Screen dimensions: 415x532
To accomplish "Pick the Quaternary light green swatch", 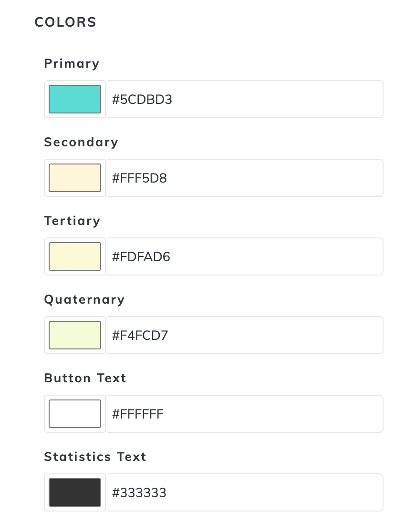I will 75,335.
